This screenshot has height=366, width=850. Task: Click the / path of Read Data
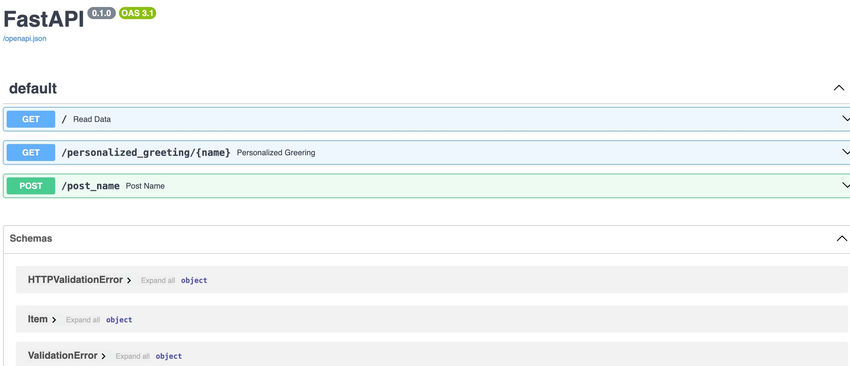65,119
